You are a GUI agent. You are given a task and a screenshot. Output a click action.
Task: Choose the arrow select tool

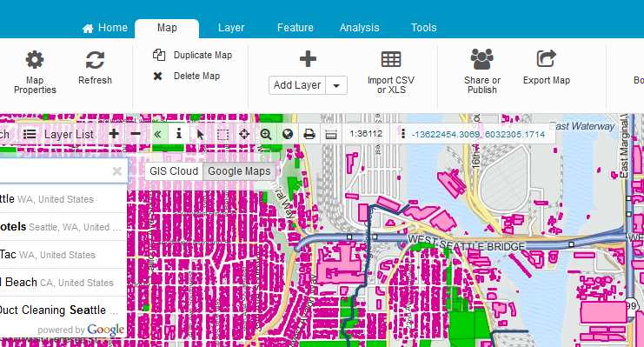[x=201, y=134]
